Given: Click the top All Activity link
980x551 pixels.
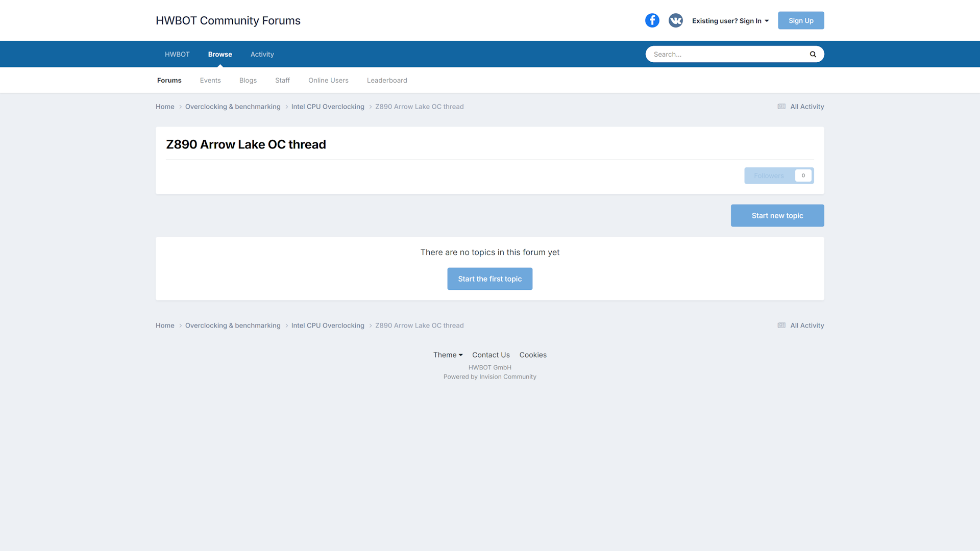Looking at the screenshot, I should tap(800, 107).
